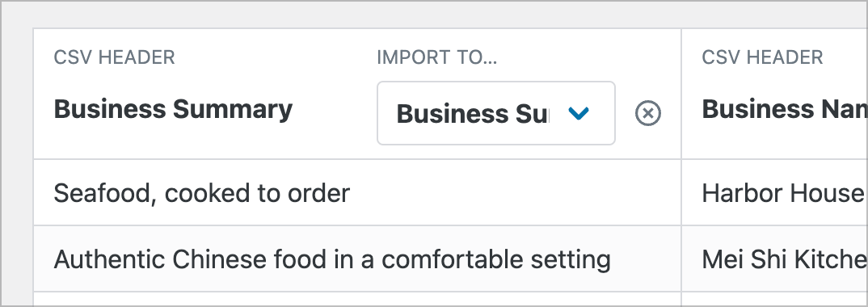Select the Business Summary column header
The image size is (868, 307).
(173, 109)
